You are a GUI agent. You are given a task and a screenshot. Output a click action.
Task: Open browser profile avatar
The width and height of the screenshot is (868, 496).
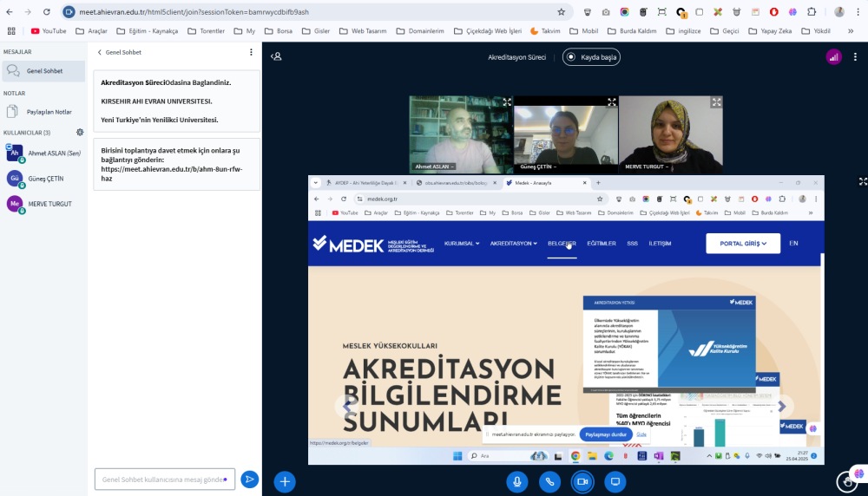pos(839,11)
